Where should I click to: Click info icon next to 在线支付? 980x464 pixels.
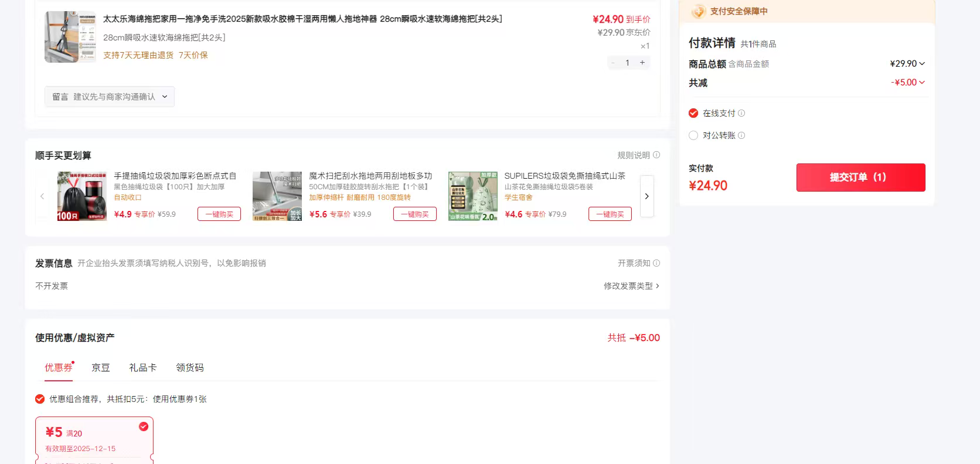pos(741,113)
